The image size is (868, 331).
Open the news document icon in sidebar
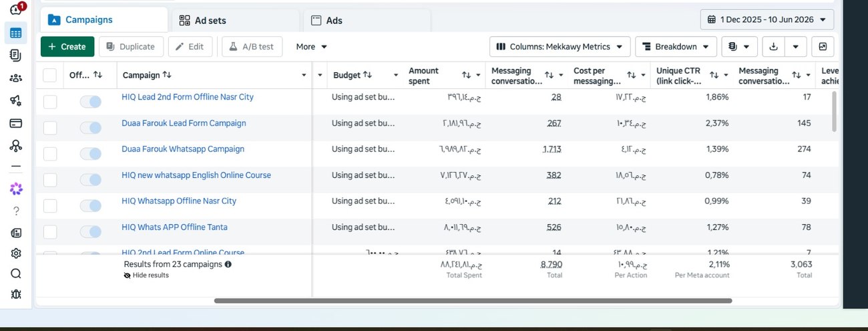(x=16, y=233)
